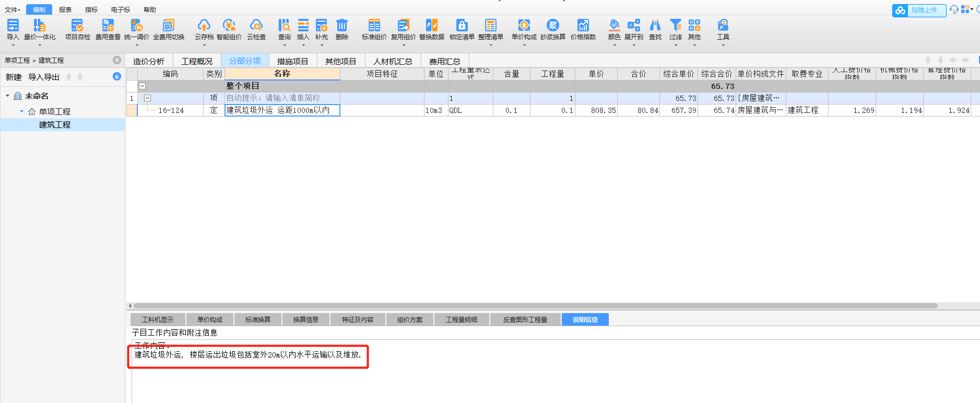Collapse row 1 minus expander
Image resolution: width=980 pixels, height=403 pixels.
[x=148, y=98]
